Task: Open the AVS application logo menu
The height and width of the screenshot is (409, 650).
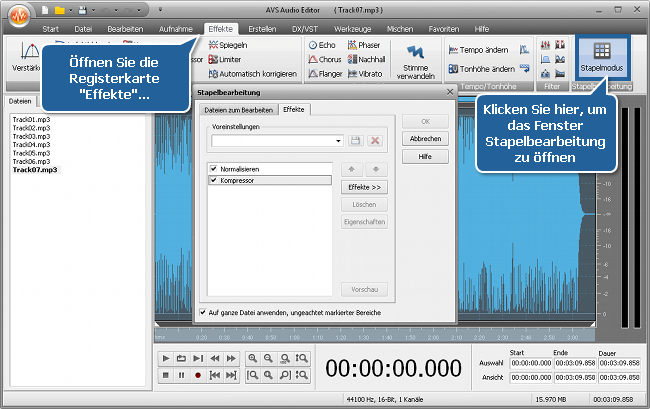Action: click(x=19, y=16)
